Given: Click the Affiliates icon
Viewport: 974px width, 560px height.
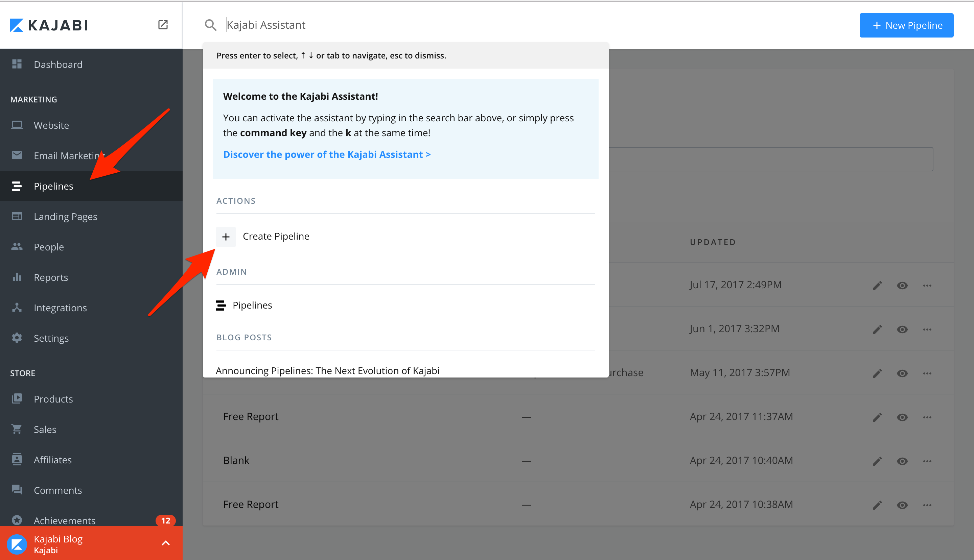Looking at the screenshot, I should click(x=17, y=459).
